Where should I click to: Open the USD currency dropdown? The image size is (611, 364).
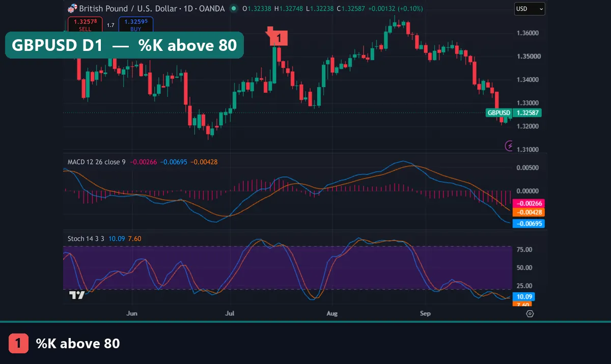(530, 9)
